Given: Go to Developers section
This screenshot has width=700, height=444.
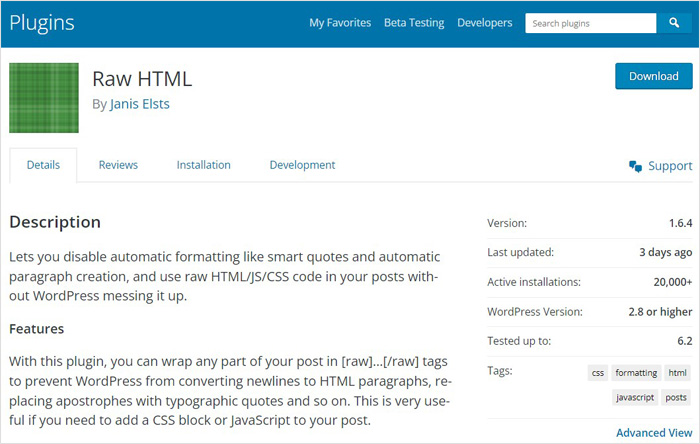Looking at the screenshot, I should tap(484, 23).
